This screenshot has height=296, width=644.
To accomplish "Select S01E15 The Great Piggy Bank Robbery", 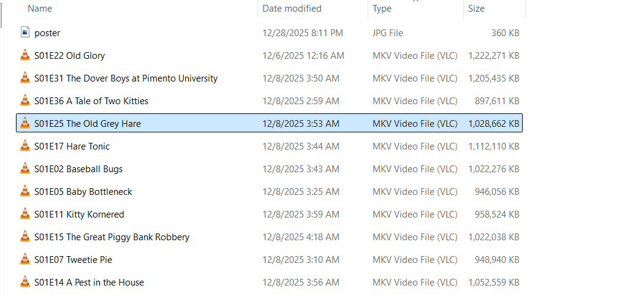I will point(112,237).
